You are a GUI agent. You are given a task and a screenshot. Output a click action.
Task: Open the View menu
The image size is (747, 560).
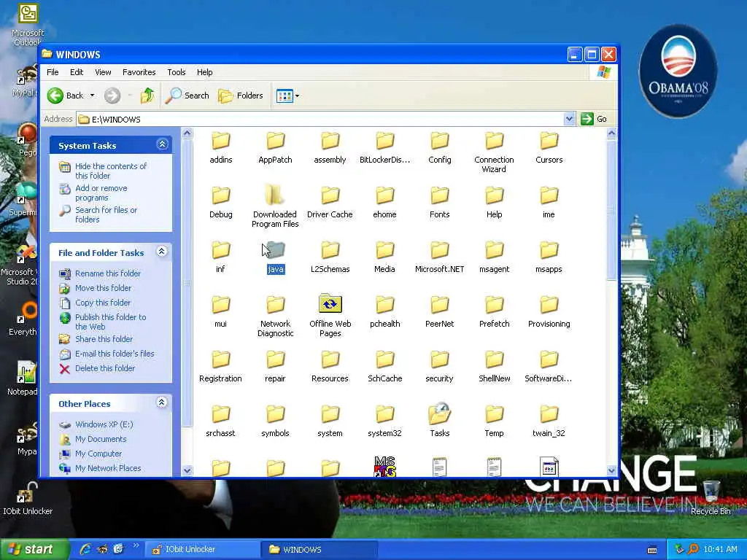click(x=103, y=72)
